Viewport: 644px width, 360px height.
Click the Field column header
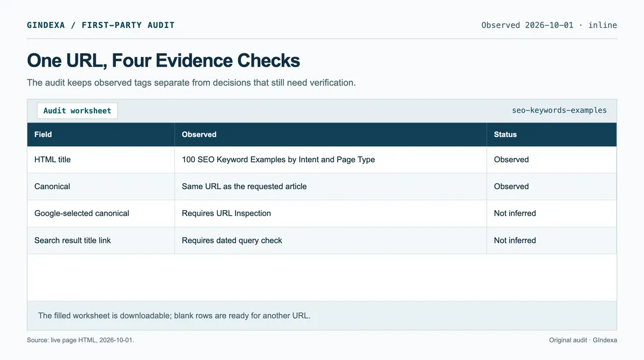click(101, 134)
